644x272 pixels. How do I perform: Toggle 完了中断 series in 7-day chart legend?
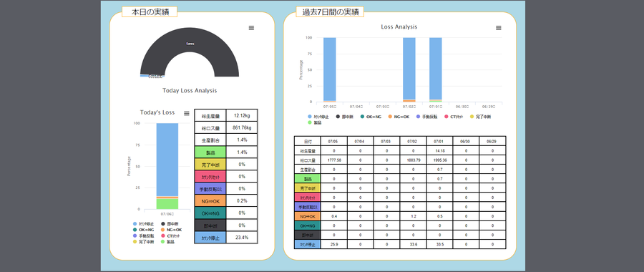click(x=481, y=117)
